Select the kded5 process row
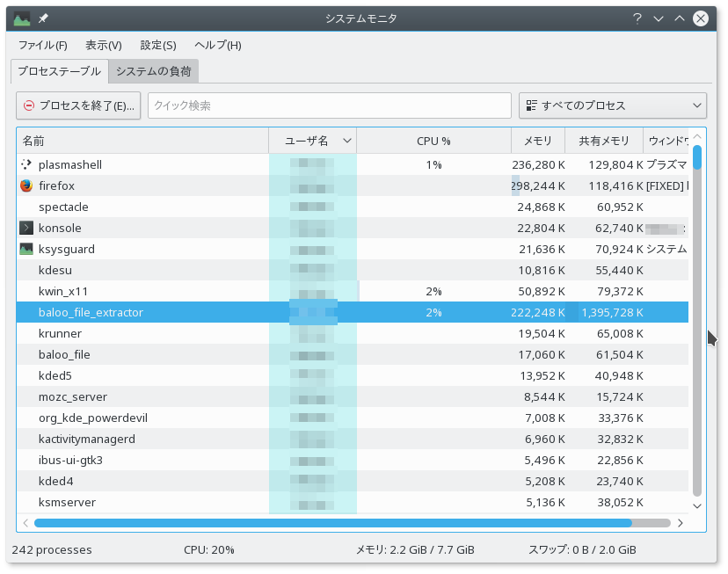Image resolution: width=728 pixels, height=574 pixels. point(353,376)
